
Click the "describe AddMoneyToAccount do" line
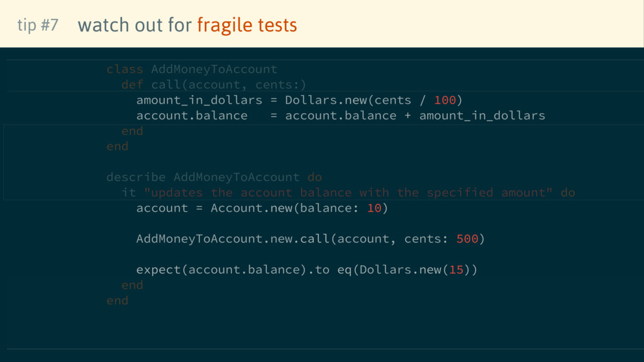(214, 177)
